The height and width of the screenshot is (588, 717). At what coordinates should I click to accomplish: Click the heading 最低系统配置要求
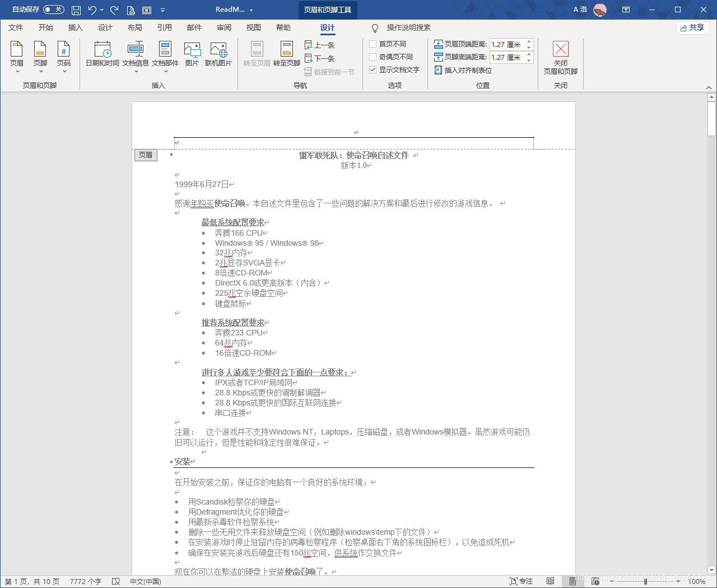click(x=233, y=222)
